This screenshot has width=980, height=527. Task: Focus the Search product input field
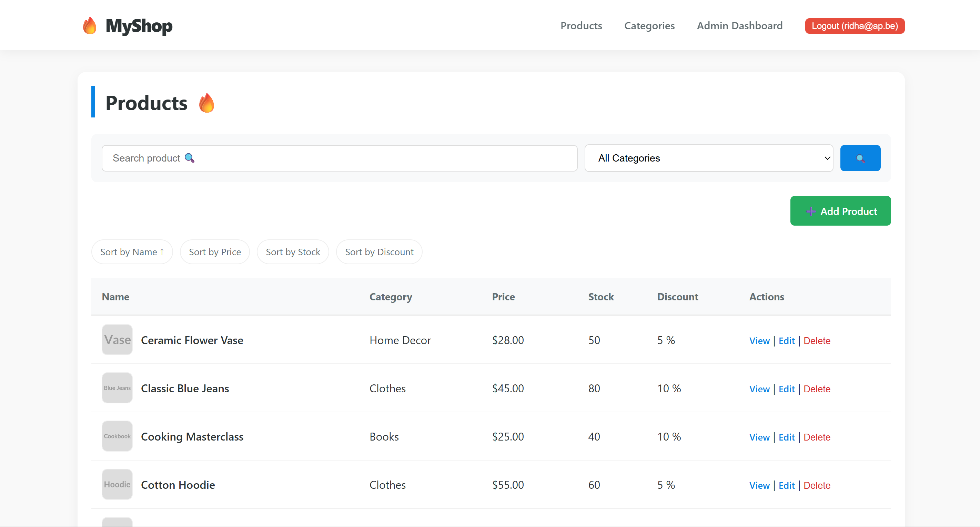click(x=339, y=158)
